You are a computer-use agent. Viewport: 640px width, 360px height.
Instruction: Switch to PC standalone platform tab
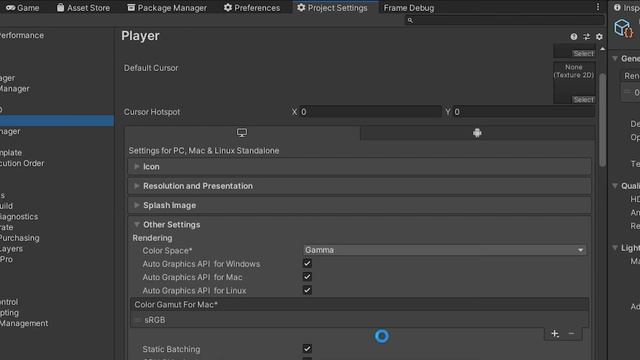242,133
